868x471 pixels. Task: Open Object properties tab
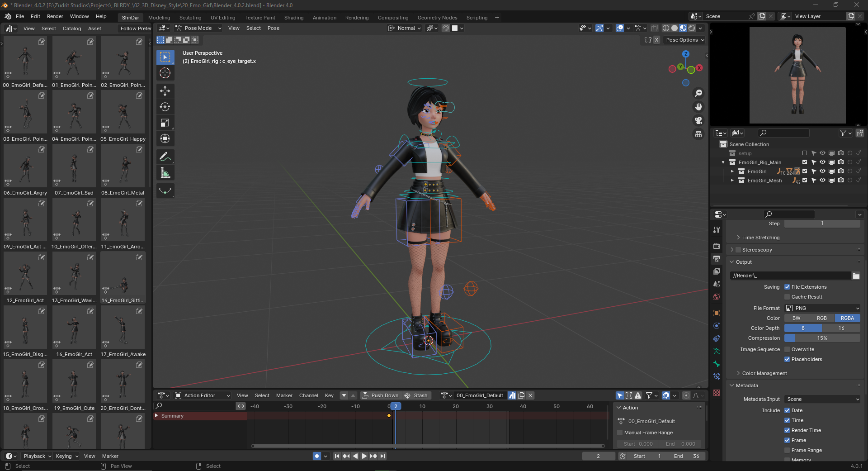(717, 313)
